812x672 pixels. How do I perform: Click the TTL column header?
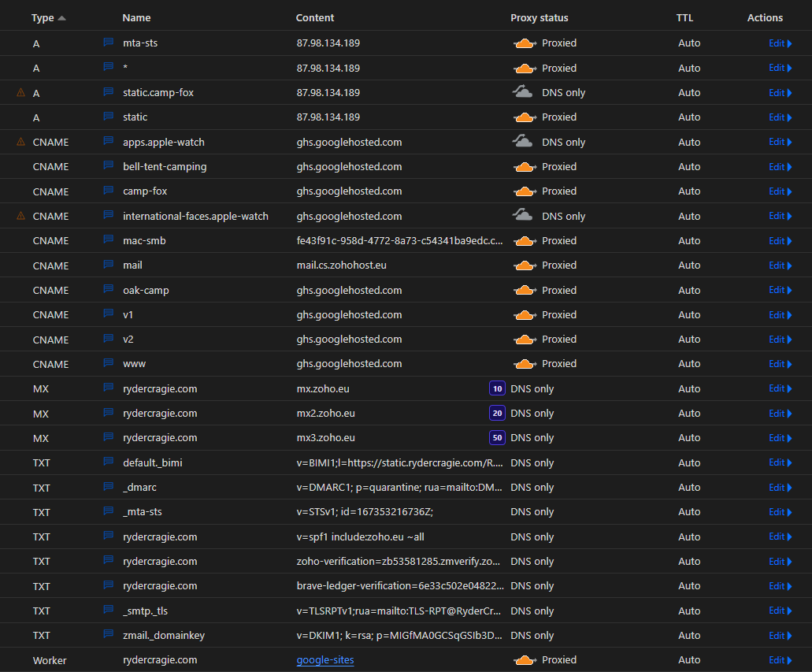point(684,17)
